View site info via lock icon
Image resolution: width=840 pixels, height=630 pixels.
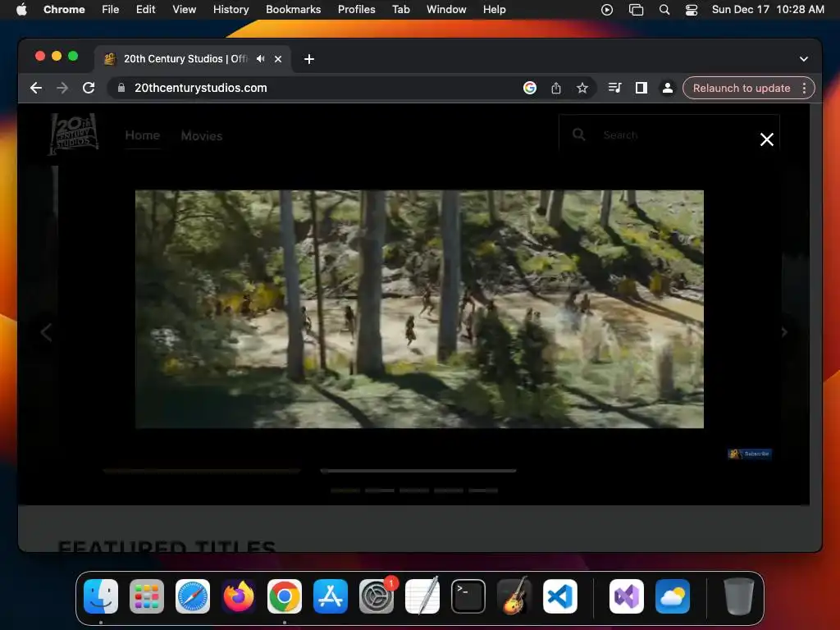pyautogui.click(x=121, y=88)
